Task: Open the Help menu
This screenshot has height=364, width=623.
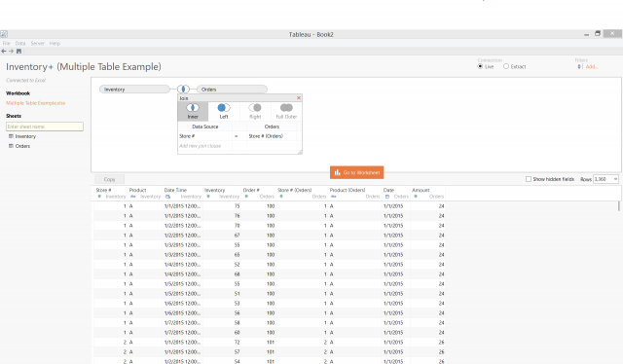Action: 55,44
